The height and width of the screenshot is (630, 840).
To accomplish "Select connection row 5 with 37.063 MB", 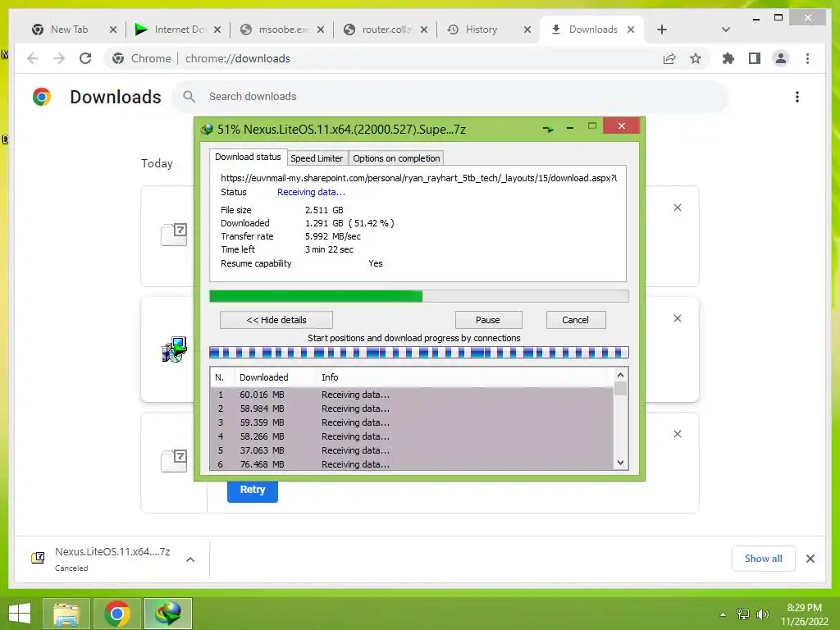I will tap(412, 450).
